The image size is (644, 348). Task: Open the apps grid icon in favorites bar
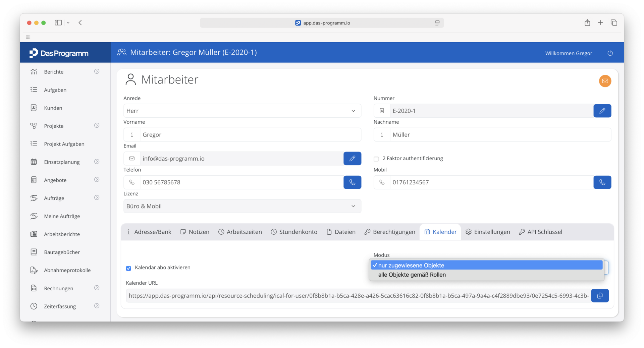pyautogui.click(x=28, y=37)
